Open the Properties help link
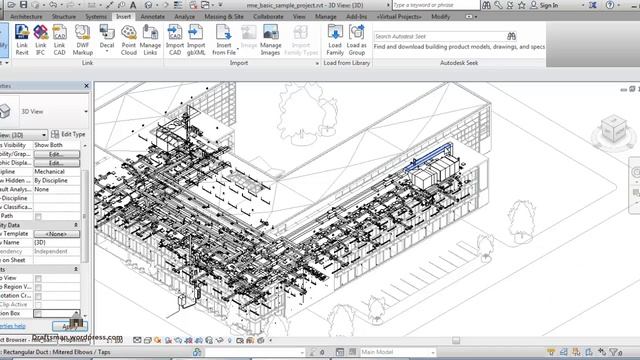640x360 pixels. (x=13, y=326)
